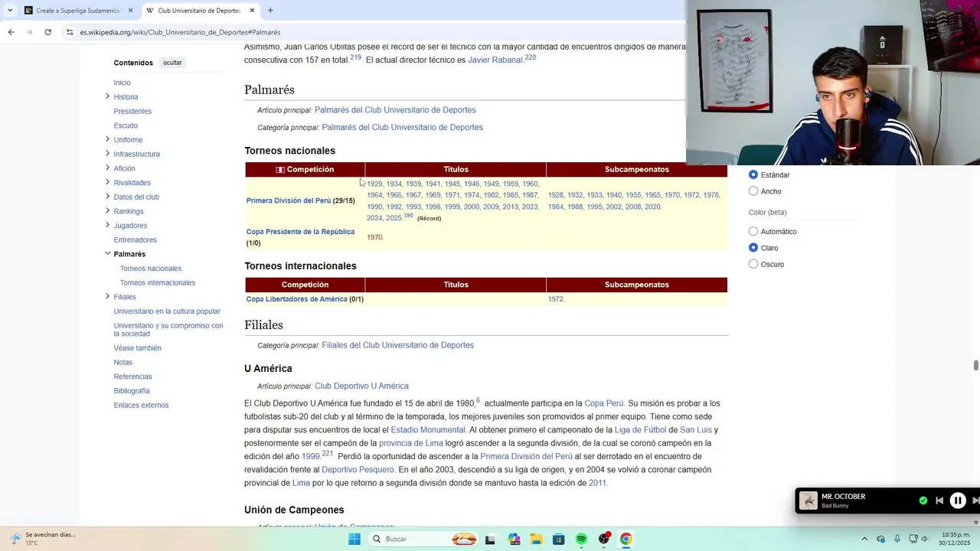
Task: Skip to previous track in media overlay
Action: 939,500
